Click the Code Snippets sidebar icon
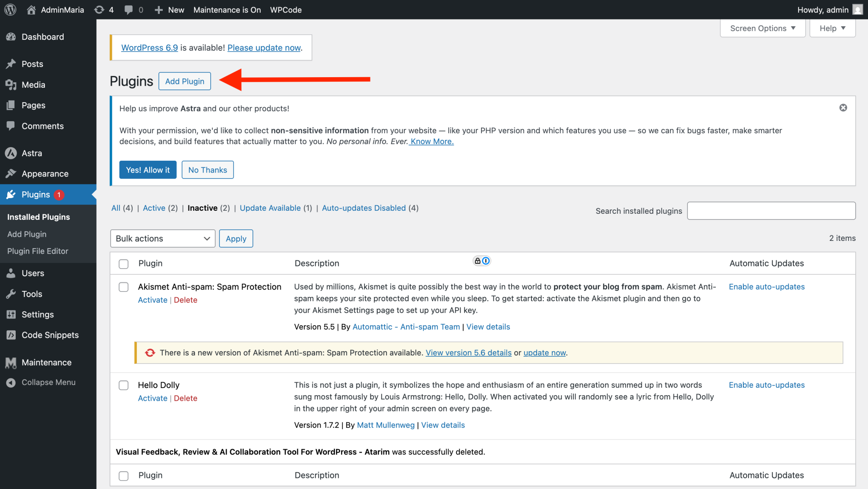This screenshot has width=868, height=489. coord(11,335)
